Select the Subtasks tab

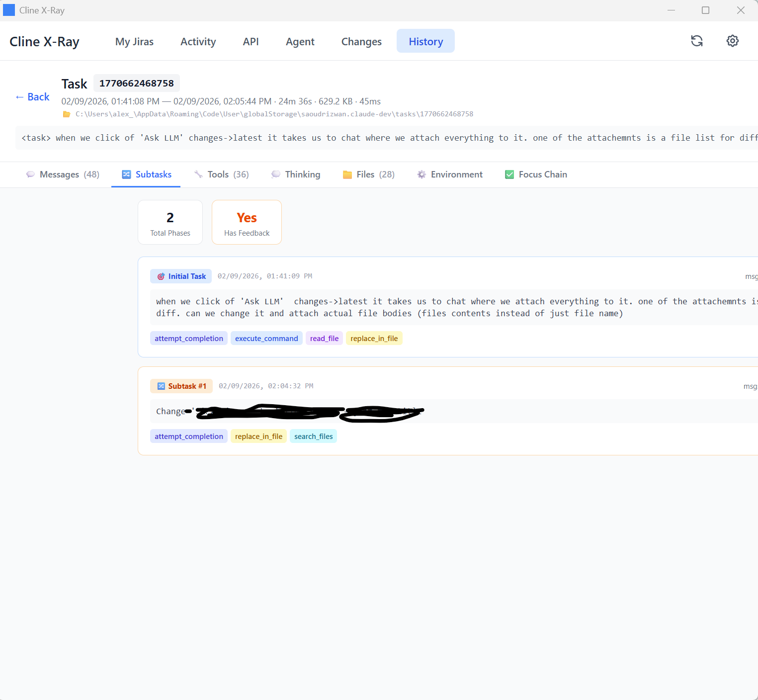[x=146, y=175]
